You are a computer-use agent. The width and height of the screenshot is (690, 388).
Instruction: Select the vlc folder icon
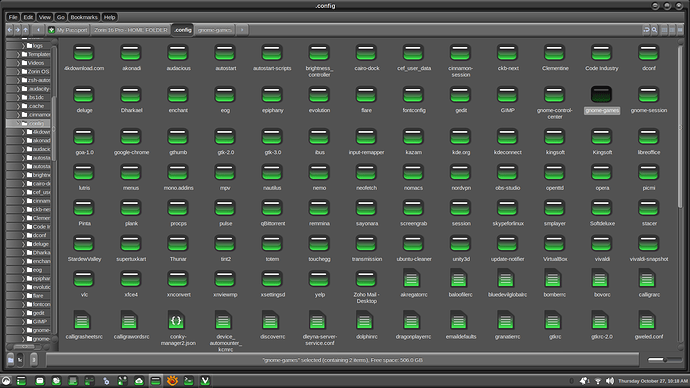pos(84,279)
